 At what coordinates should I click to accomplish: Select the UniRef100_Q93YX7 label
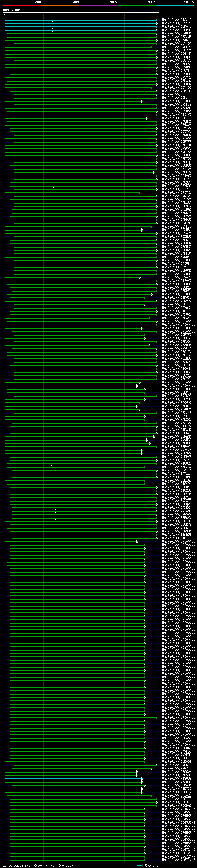click(177, 77)
